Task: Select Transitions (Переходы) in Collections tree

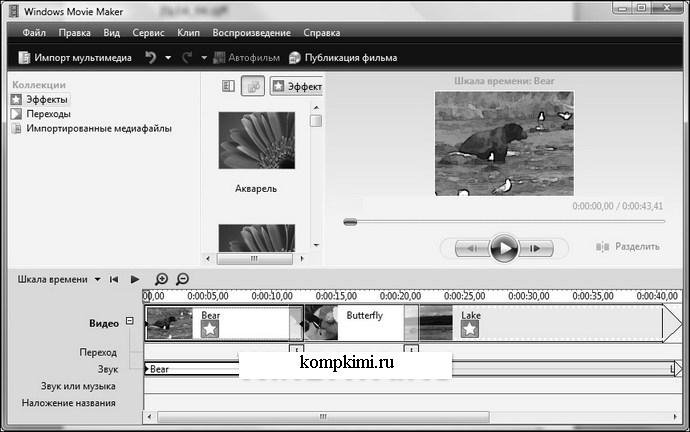Action: point(48,114)
